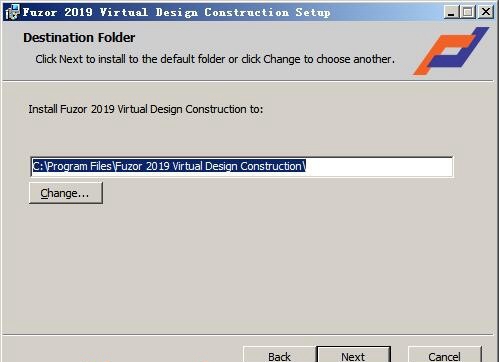Click the Change... button
The image size is (499, 362).
tap(66, 193)
